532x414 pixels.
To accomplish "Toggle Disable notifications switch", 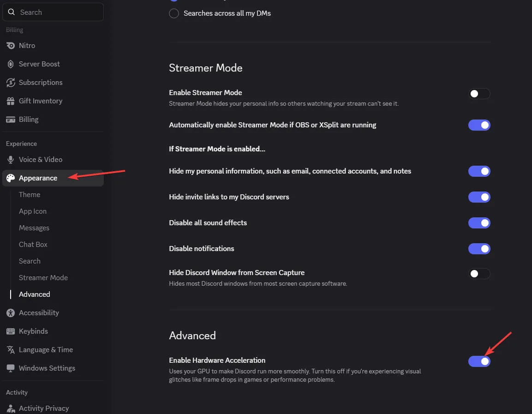I will point(479,249).
